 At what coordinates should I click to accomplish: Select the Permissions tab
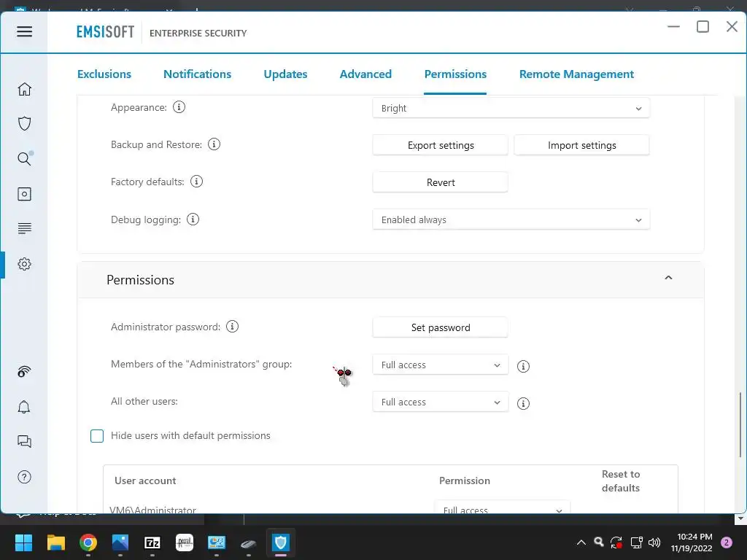click(455, 74)
